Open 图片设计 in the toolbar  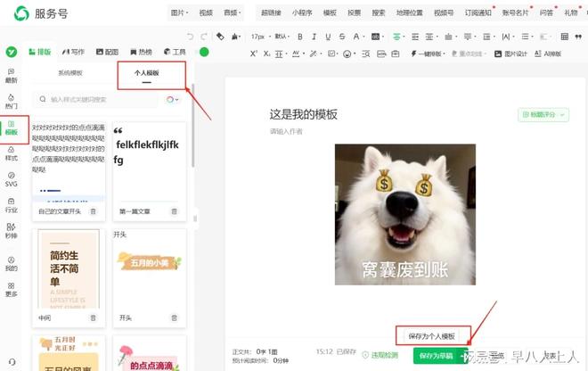[x=510, y=54]
